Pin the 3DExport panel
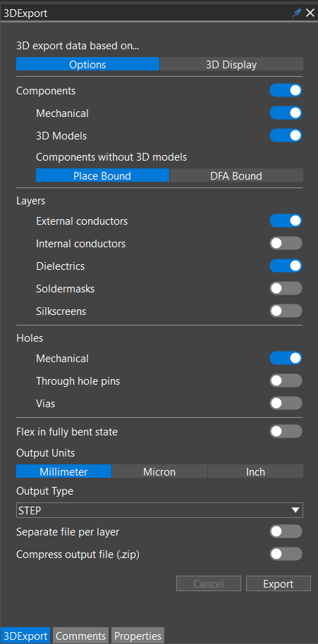The width and height of the screenshot is (318, 644). pos(297,13)
